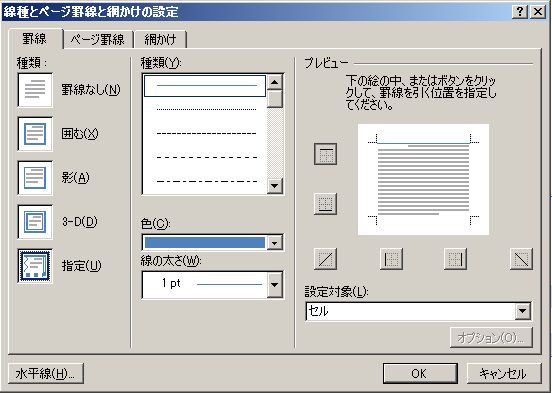
Task: Select the long dashed line style
Action: (206, 157)
